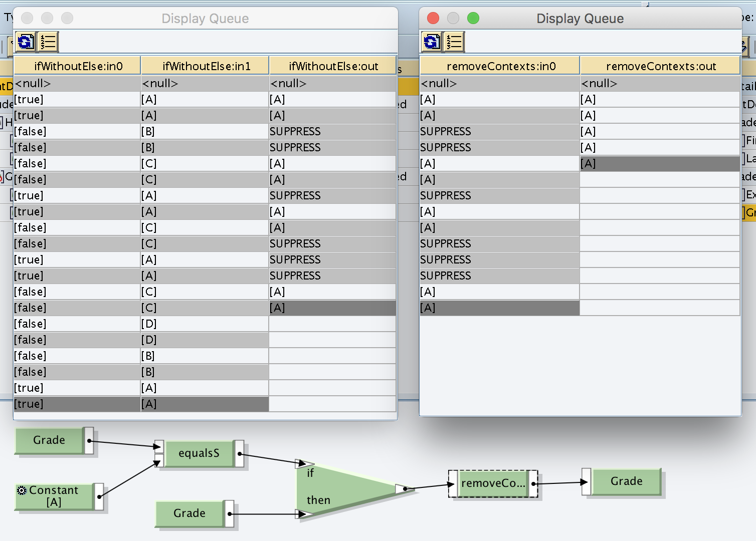
Task: Click <null> cell under ifWithoutElse:in0
Action: tap(77, 84)
